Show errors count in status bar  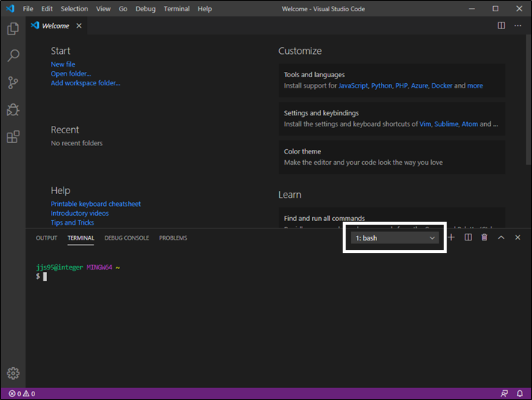14,393
